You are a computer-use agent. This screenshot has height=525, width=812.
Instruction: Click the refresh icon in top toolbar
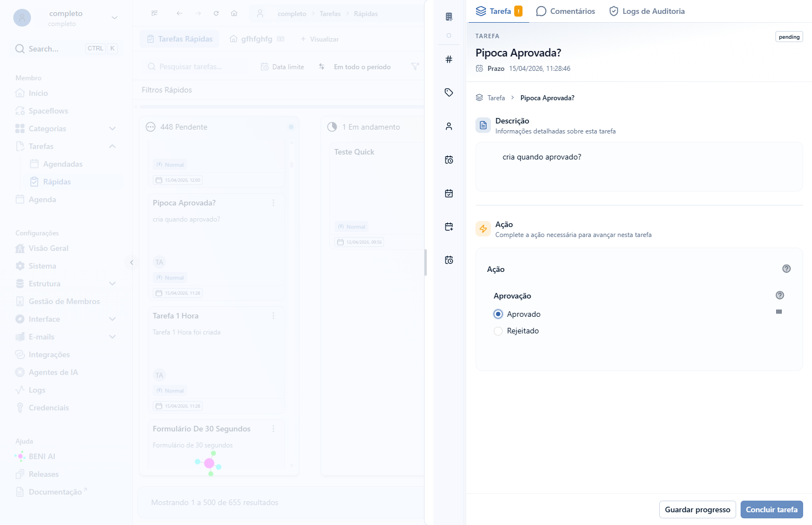216,13
